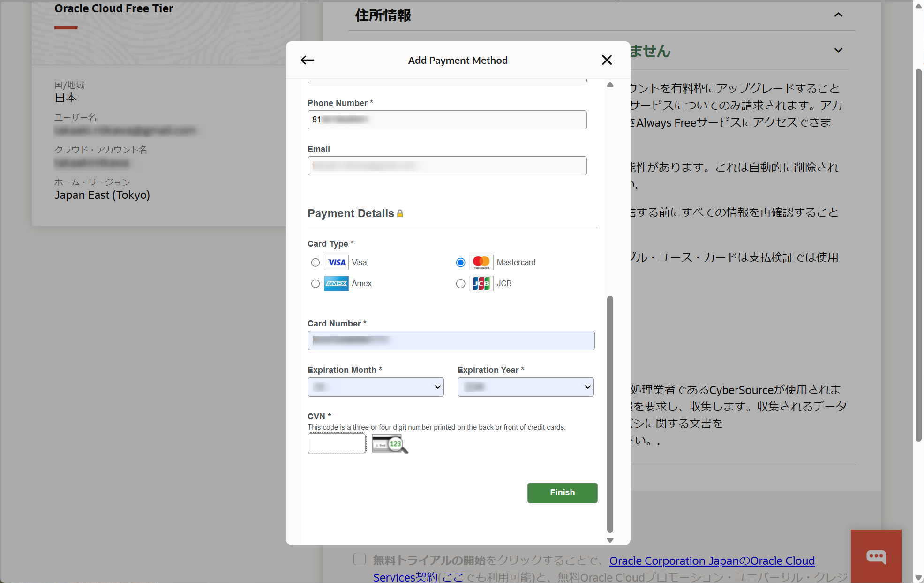Click the dialog's vertical scrollbar thumb
Screen dimensions: 924x583
(610, 414)
